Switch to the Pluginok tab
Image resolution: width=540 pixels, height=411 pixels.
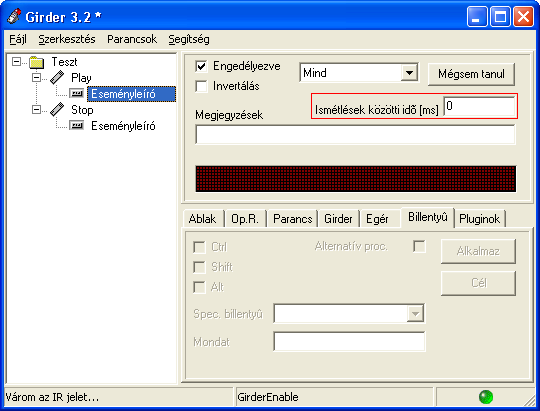tap(479, 219)
